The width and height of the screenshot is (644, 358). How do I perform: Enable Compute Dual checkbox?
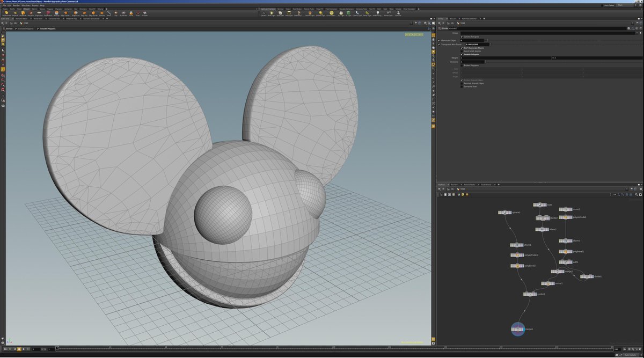pos(462,86)
